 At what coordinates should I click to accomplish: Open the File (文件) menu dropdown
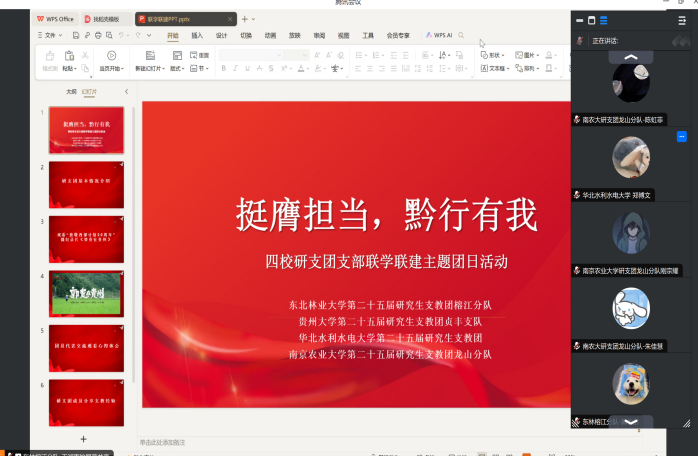click(x=50, y=35)
